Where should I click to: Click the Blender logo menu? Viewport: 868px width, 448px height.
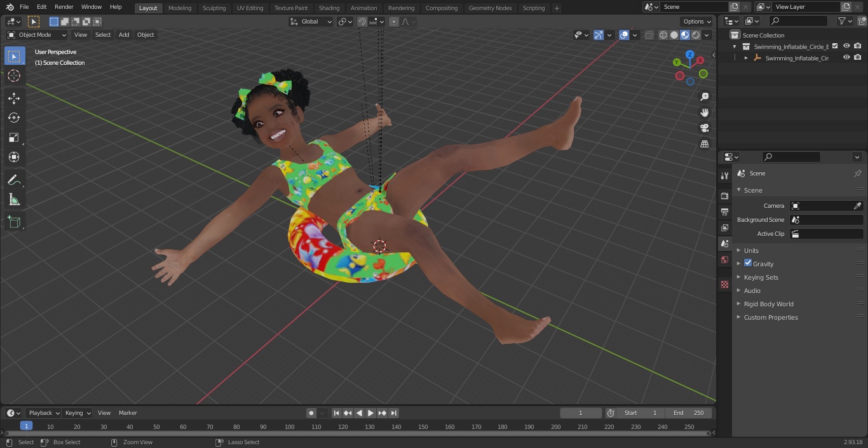click(10, 7)
